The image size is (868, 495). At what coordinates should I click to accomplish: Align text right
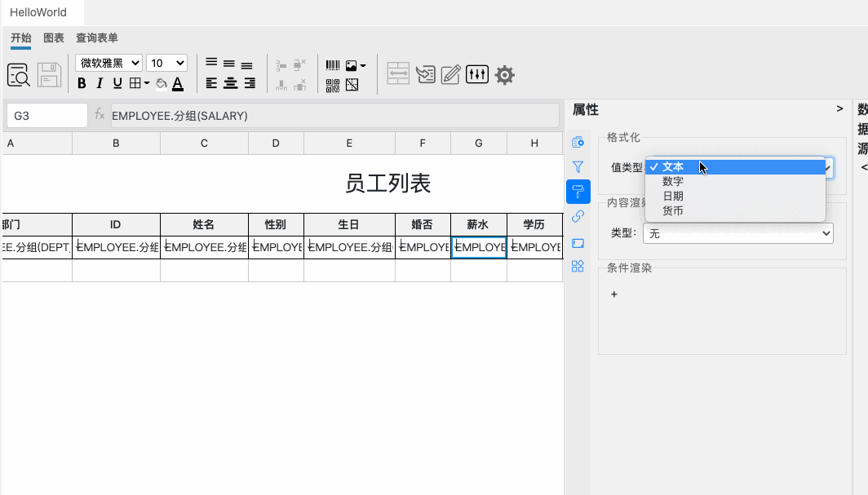click(250, 83)
